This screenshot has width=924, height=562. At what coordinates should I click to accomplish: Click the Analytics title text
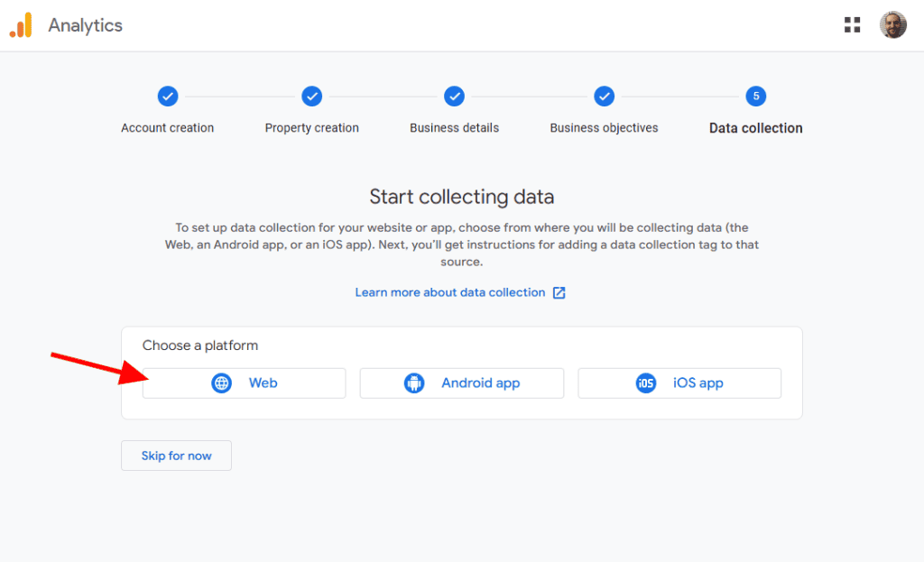86,25
